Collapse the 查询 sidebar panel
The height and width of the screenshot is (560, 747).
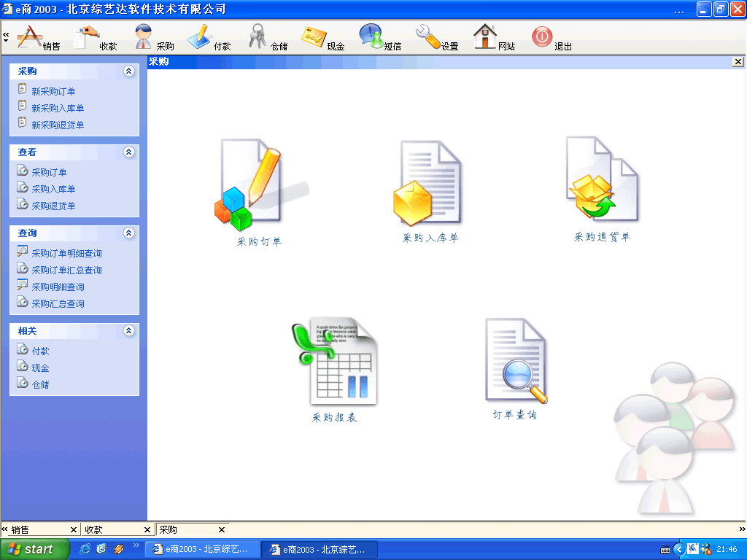pyautogui.click(x=129, y=233)
